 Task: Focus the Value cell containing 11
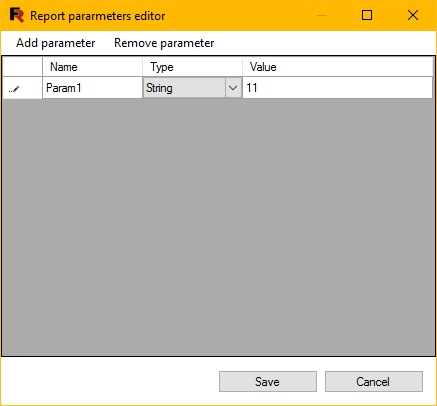click(x=337, y=88)
